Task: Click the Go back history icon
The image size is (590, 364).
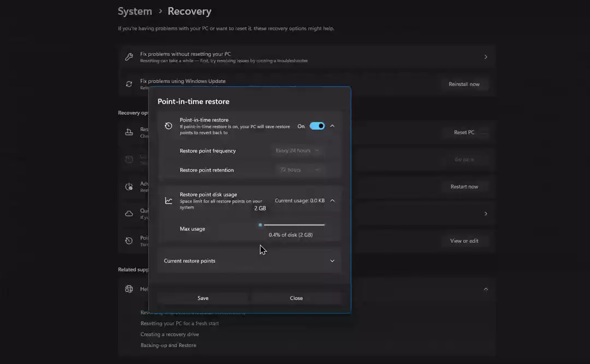Action: (x=129, y=159)
